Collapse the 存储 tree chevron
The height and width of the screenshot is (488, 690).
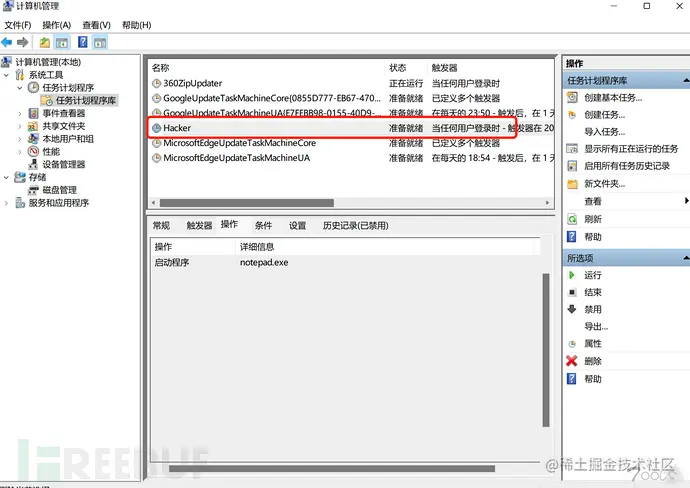(6, 177)
